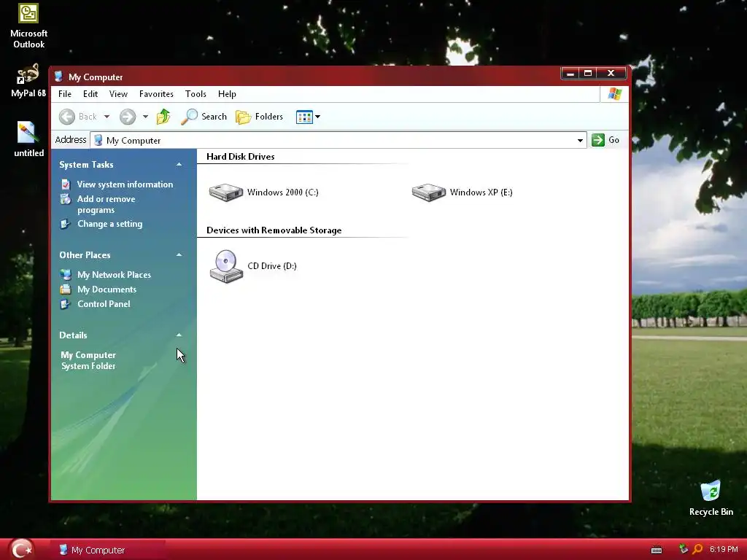
Task: Click the My Computer System Folder details text
Action: click(88, 360)
